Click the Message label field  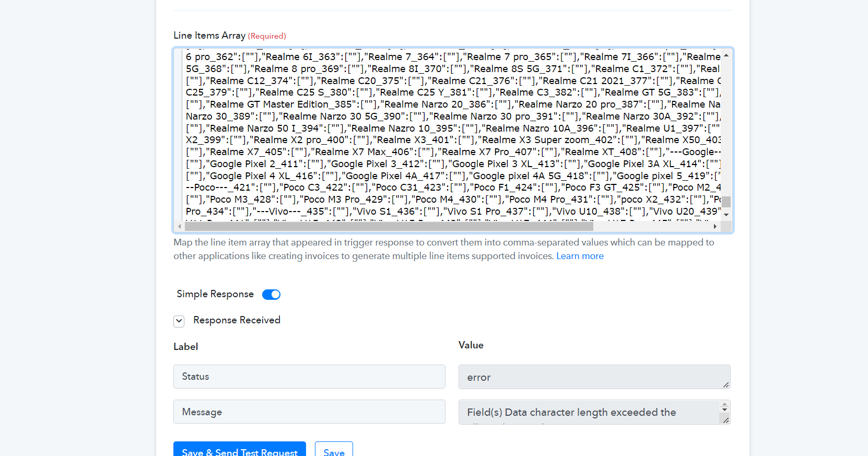click(x=309, y=412)
